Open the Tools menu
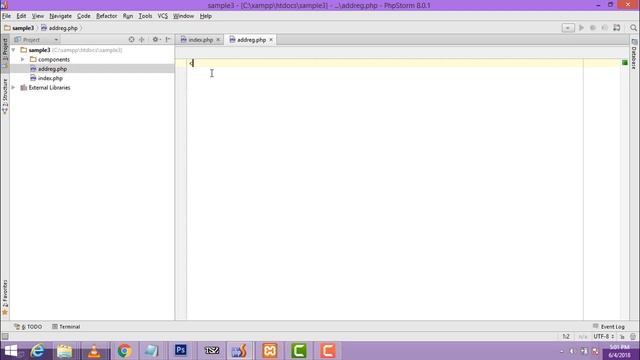This screenshot has height=360, width=640. click(x=145, y=16)
